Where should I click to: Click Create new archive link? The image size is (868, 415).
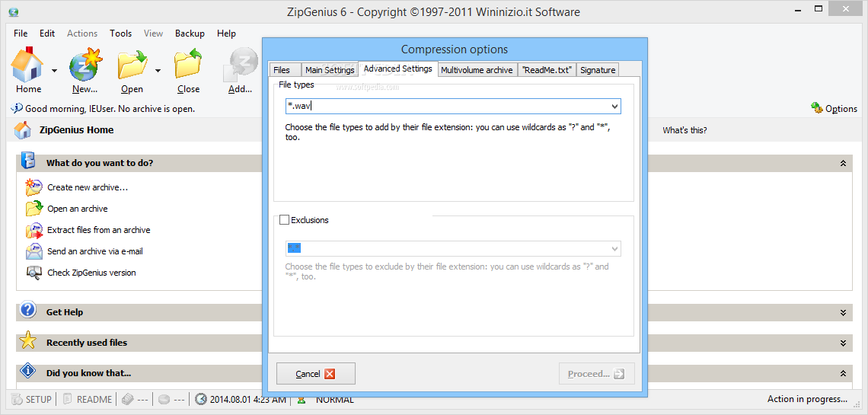pos(88,187)
